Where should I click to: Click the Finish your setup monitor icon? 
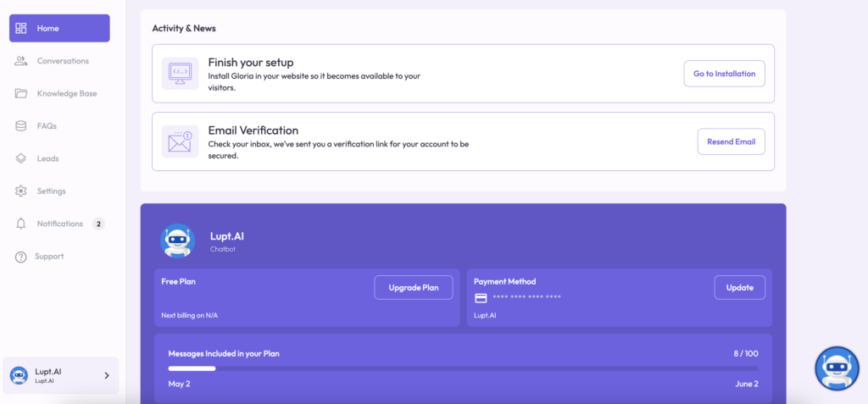pyautogui.click(x=180, y=74)
